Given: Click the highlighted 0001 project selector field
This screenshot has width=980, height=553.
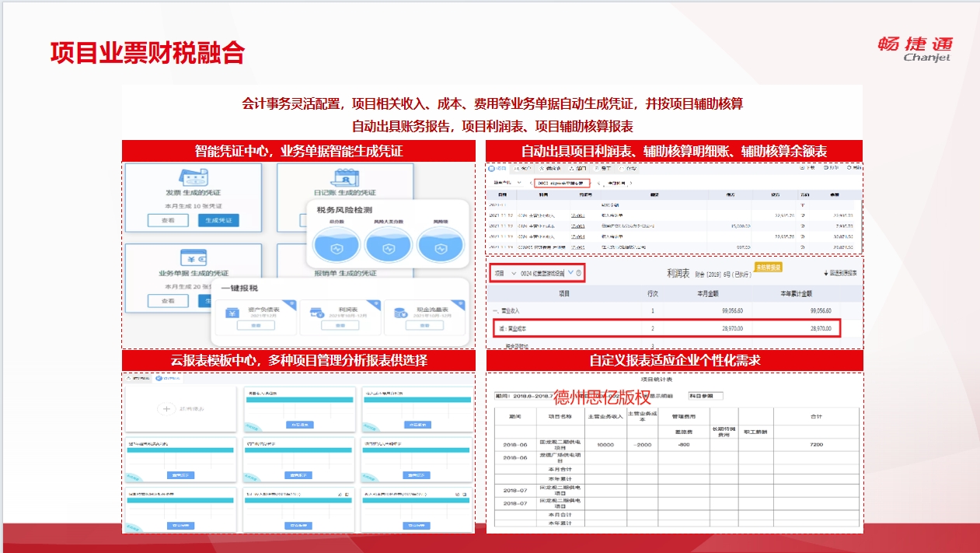Looking at the screenshot, I should (562, 183).
